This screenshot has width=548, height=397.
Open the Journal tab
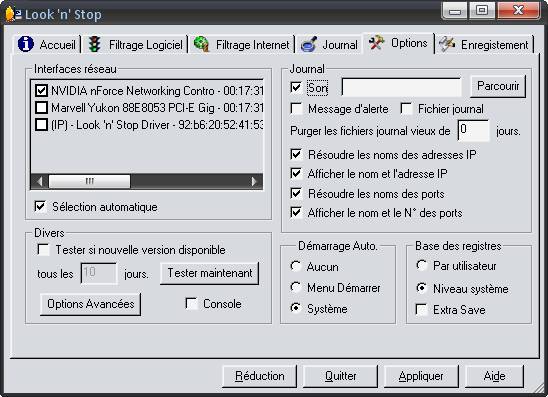tap(330, 44)
